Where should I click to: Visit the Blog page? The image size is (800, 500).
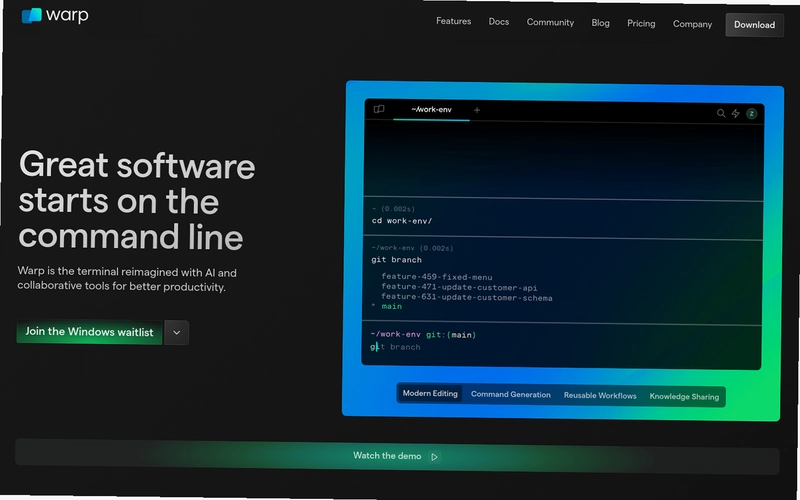pos(600,23)
